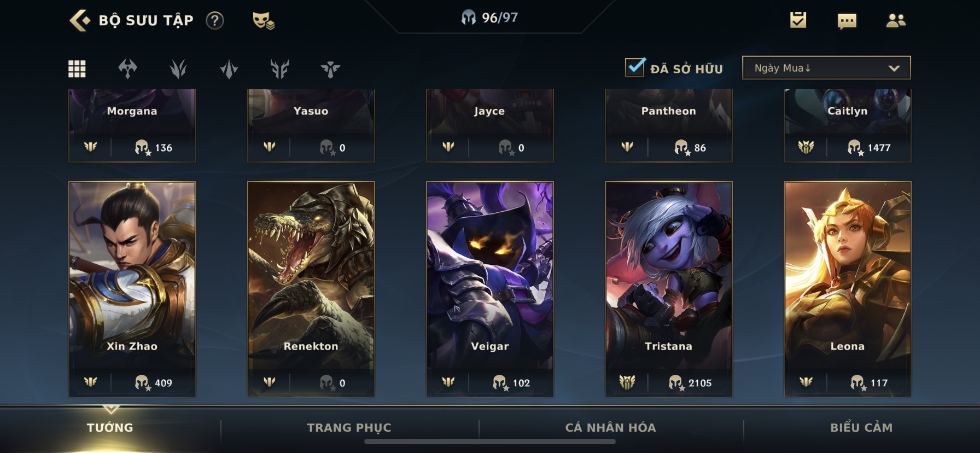
Task: Open the missions checklist icon
Action: pos(798,20)
